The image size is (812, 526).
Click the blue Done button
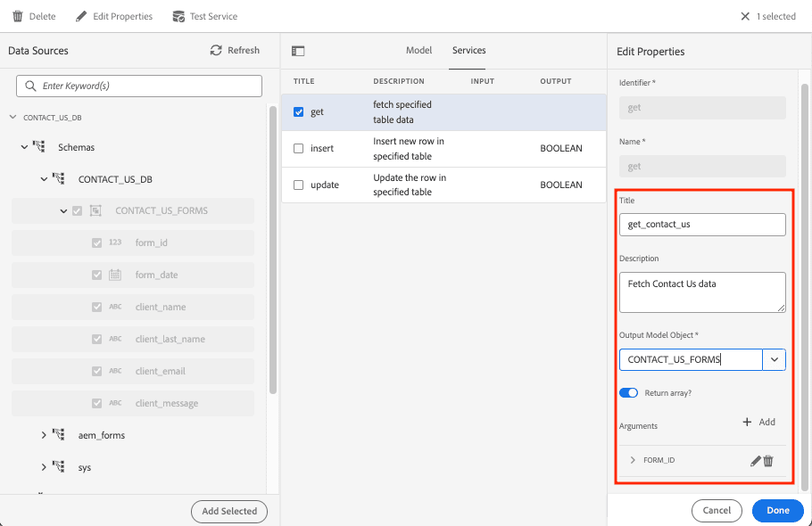(778, 511)
